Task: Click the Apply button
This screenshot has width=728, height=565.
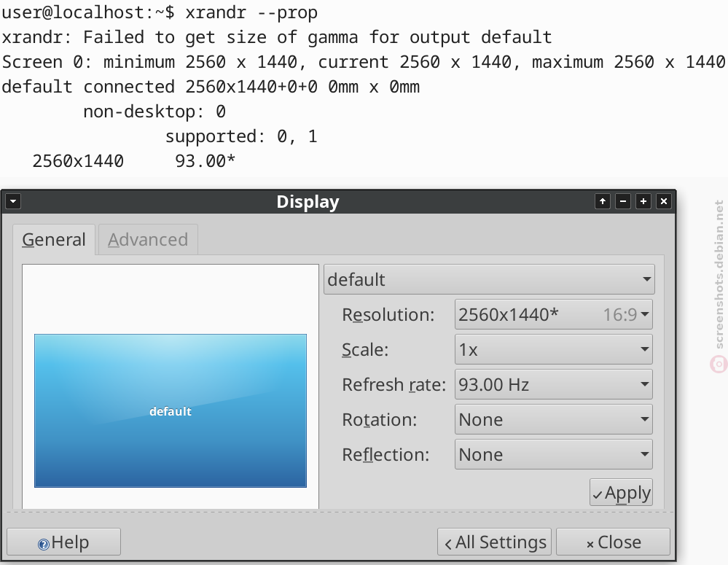Action: click(x=621, y=493)
